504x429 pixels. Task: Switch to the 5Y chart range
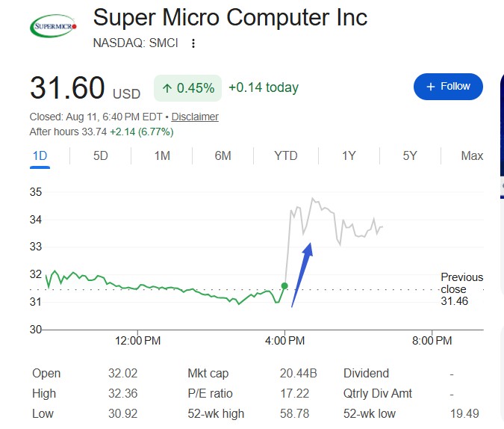click(410, 156)
